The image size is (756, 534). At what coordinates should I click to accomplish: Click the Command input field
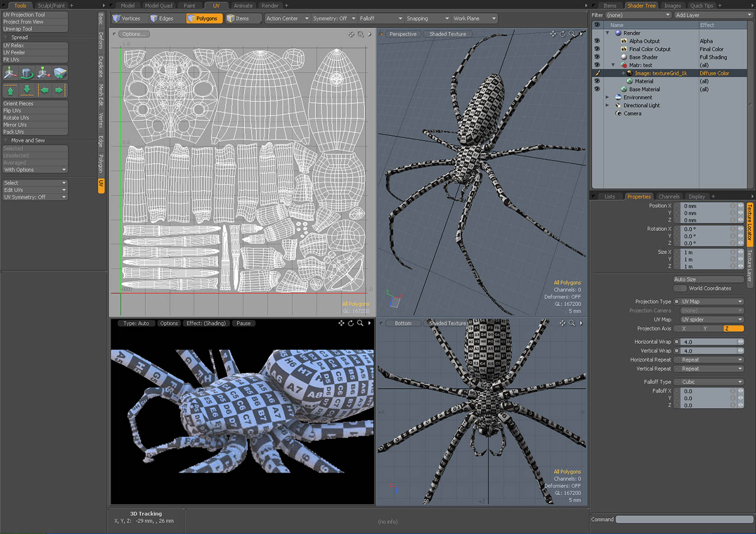[x=685, y=520]
